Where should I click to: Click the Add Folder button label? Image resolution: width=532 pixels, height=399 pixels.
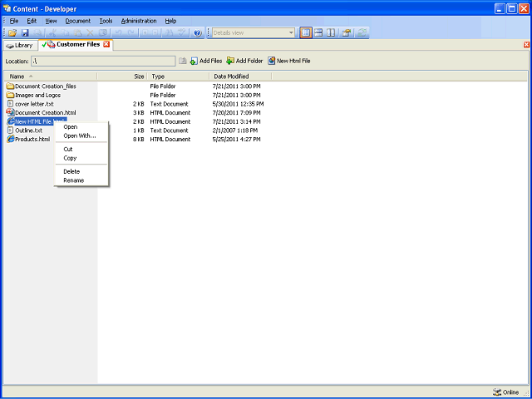[249, 61]
